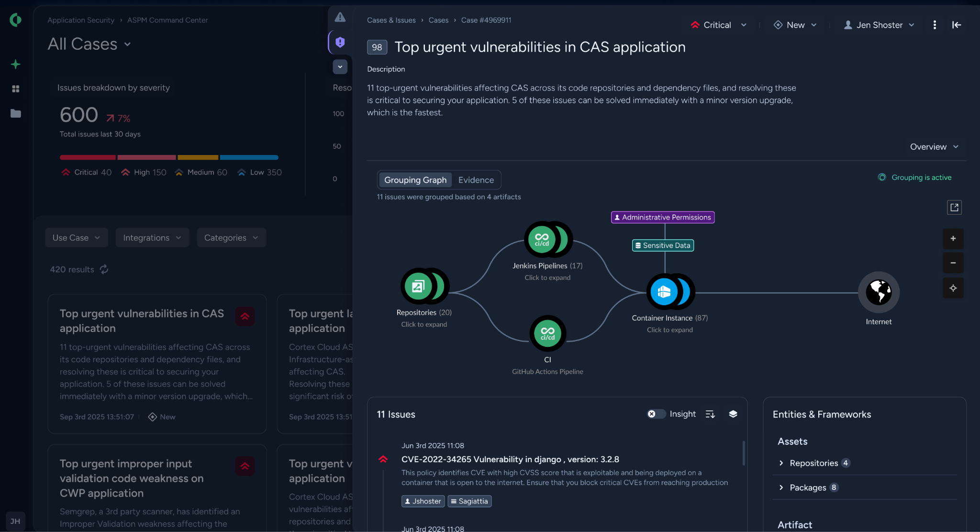Viewport: 980px width, 532px height.
Task: Collapse the side panel using the collapse arrow icon
Action: pyautogui.click(x=957, y=24)
